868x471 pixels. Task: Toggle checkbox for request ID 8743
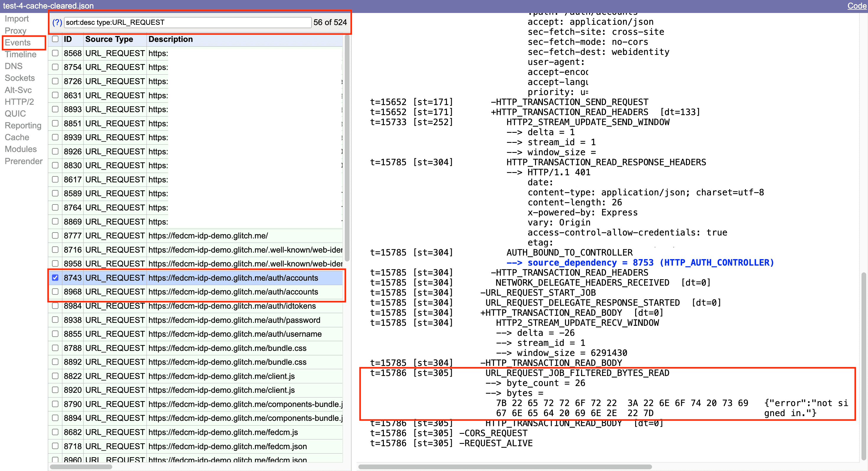tap(54, 277)
